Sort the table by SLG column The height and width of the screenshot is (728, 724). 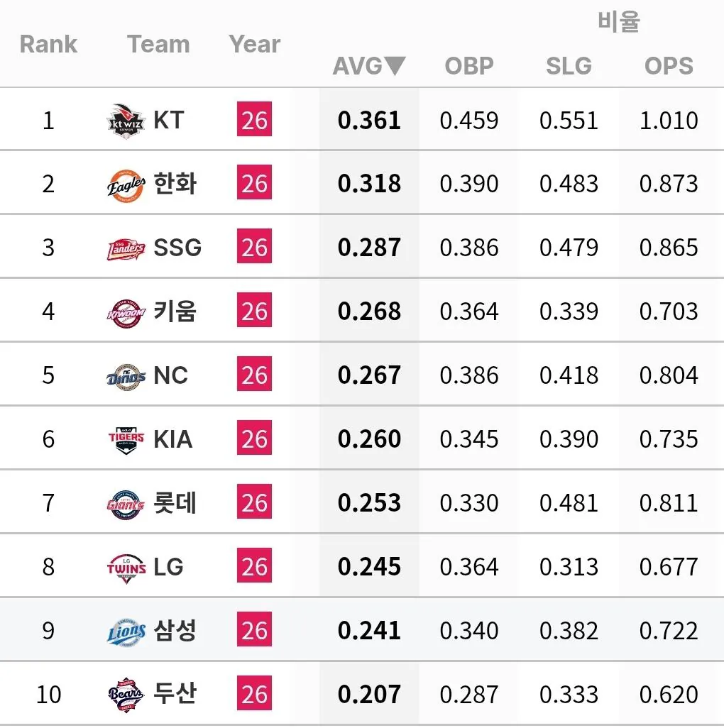(x=569, y=66)
